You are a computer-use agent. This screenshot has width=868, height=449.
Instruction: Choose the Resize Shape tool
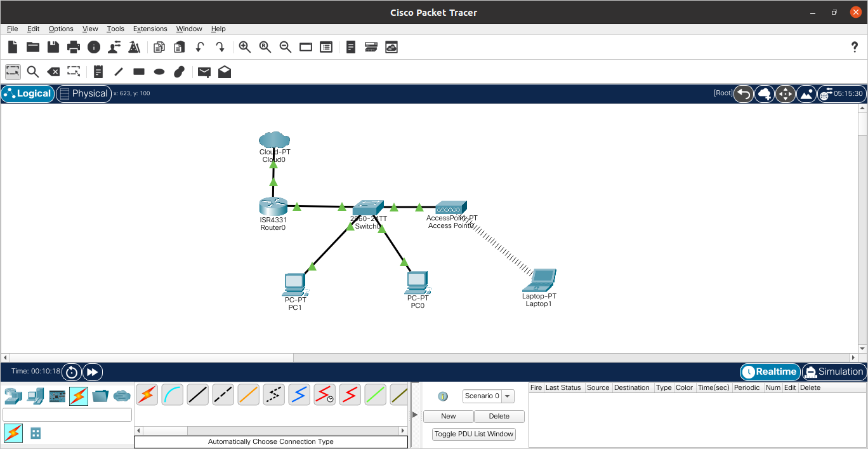[x=74, y=72]
